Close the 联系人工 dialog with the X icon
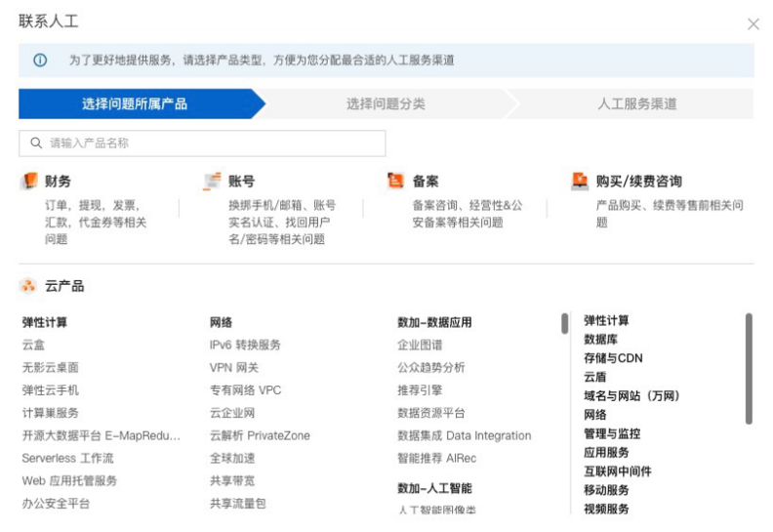This screenshot has width=773, height=532. click(753, 24)
